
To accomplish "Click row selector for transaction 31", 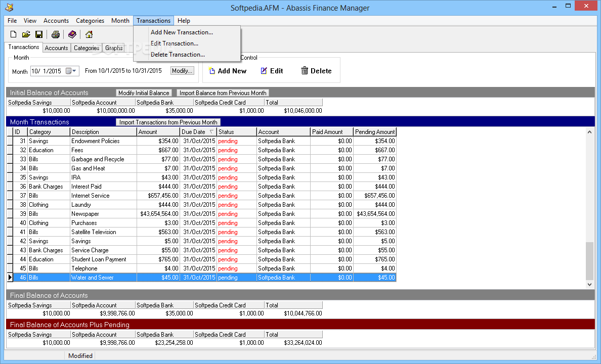I will coord(10,141).
